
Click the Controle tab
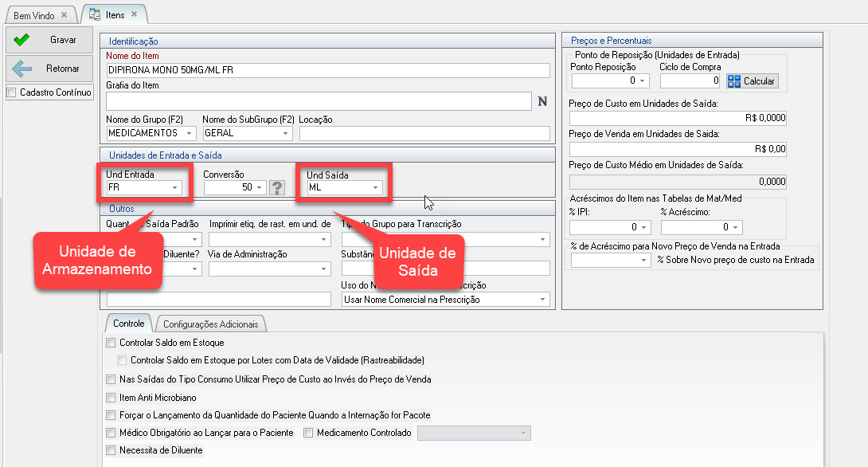point(128,324)
